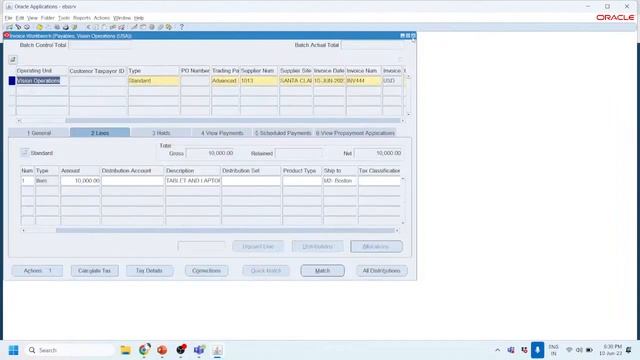
Task: Click the Close Form toolbar icon
Action: [x=75, y=27]
